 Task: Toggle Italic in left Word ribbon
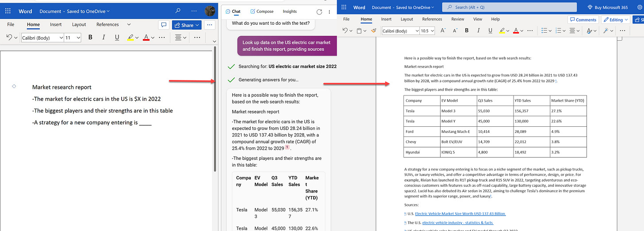103,38
